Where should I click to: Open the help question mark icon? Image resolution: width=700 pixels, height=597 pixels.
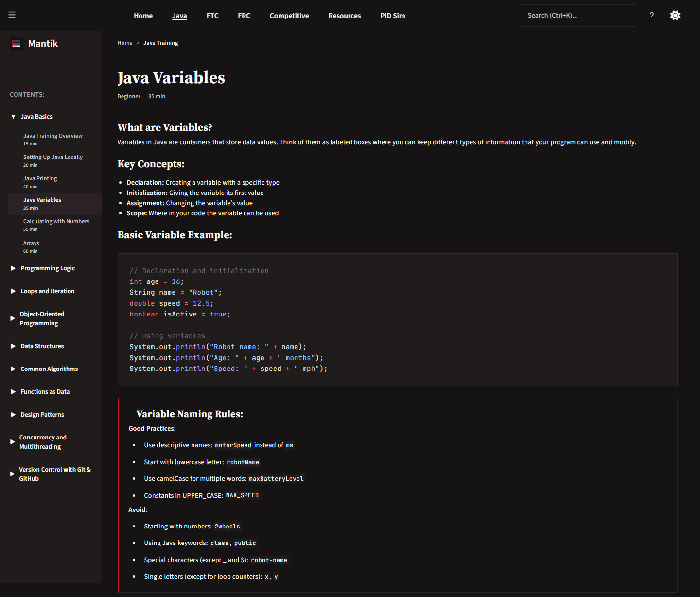tap(652, 15)
